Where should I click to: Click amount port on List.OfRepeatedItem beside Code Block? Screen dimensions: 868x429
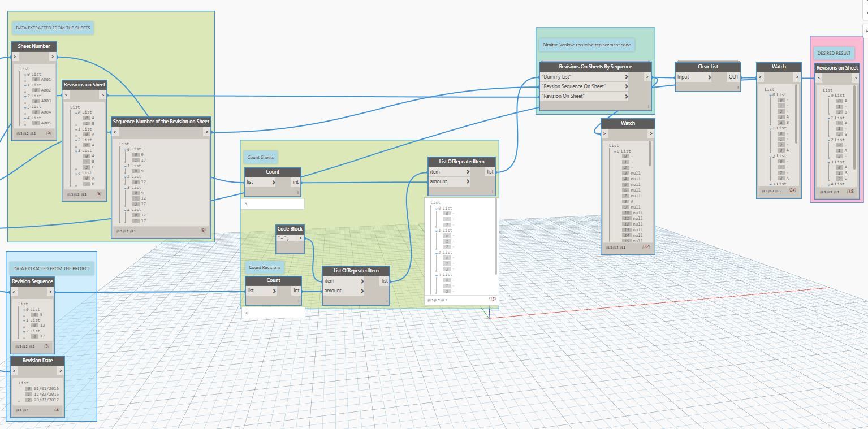pos(344,291)
